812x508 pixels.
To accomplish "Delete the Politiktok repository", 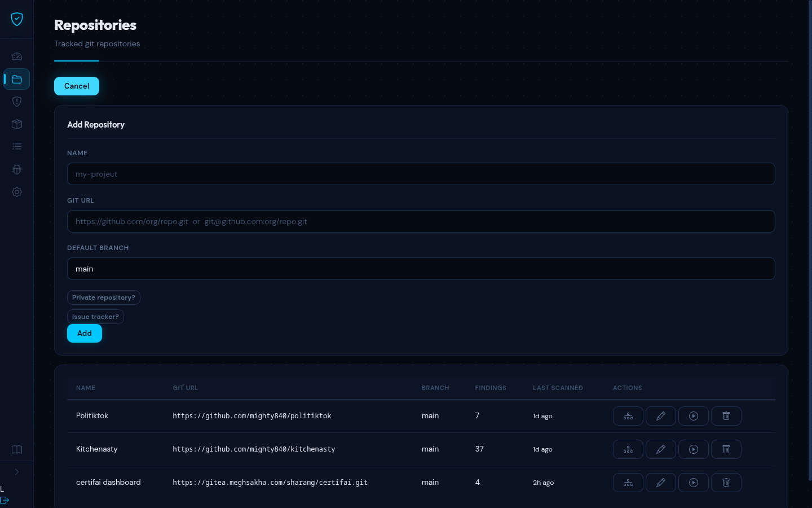I will click(726, 416).
